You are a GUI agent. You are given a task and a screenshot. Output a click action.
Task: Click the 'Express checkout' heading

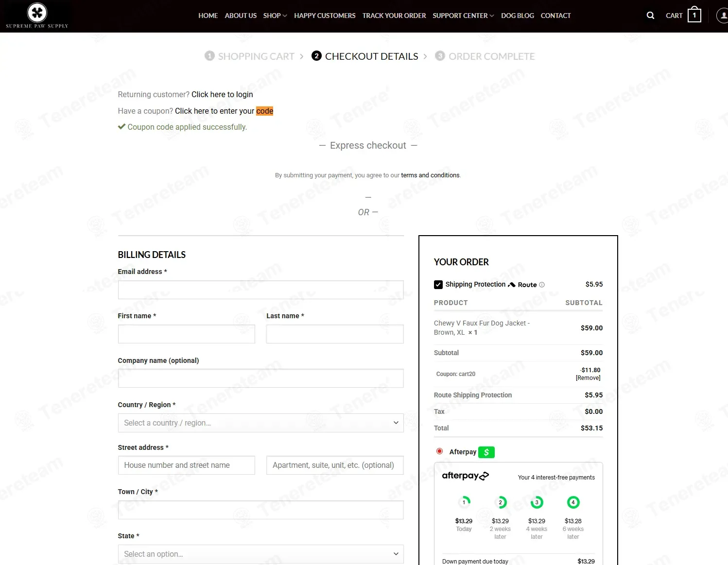[x=368, y=145]
